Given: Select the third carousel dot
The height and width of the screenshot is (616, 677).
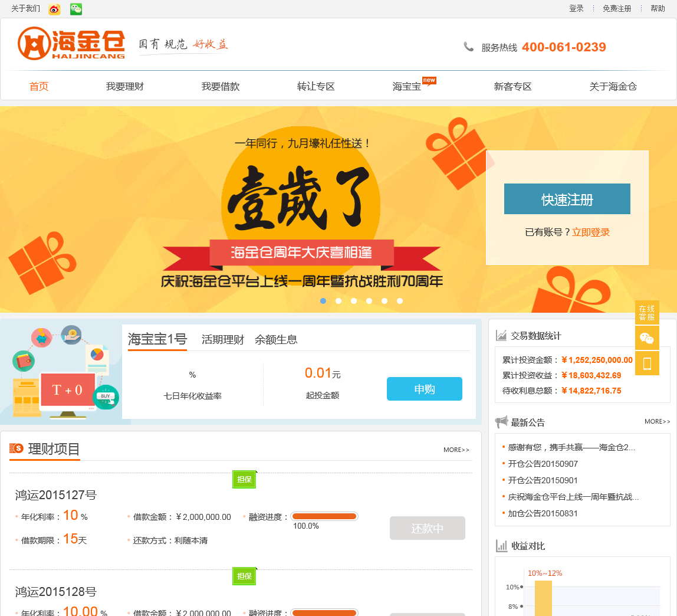Looking at the screenshot, I should point(354,301).
